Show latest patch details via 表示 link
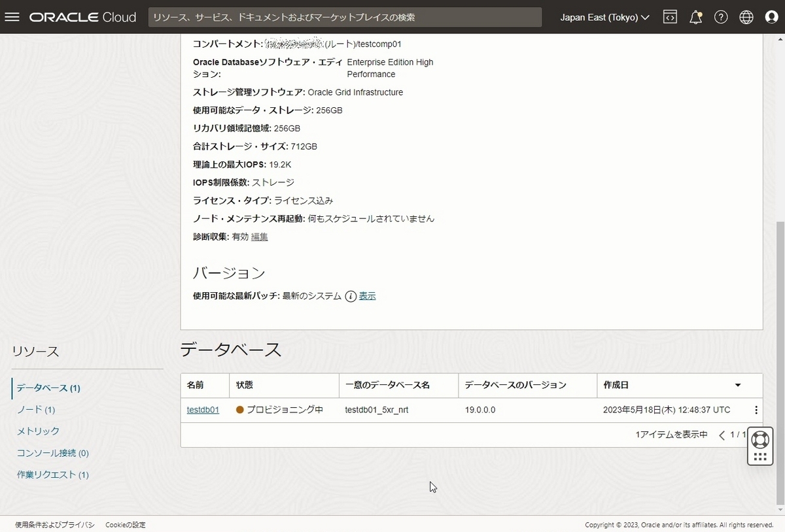 pyautogui.click(x=366, y=295)
